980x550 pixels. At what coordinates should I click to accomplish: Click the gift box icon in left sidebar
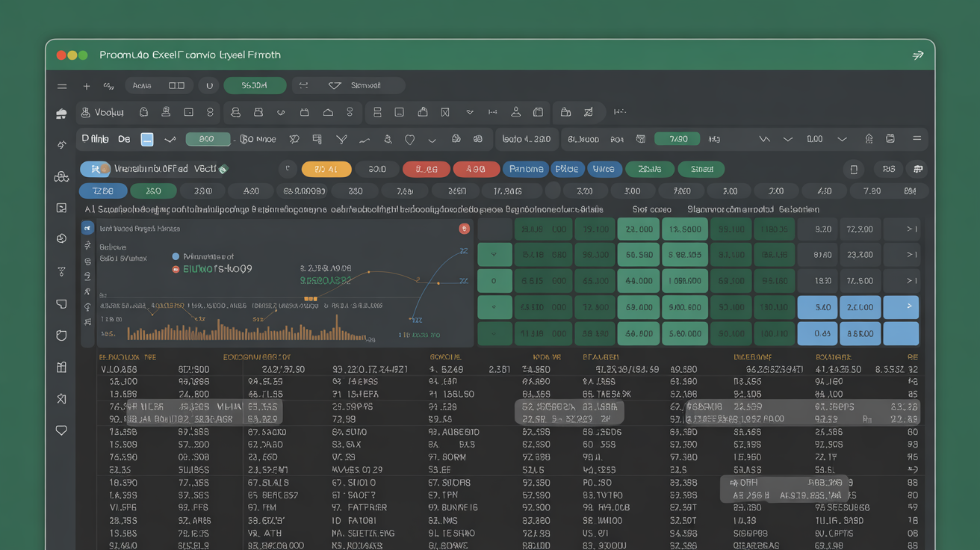pyautogui.click(x=62, y=367)
